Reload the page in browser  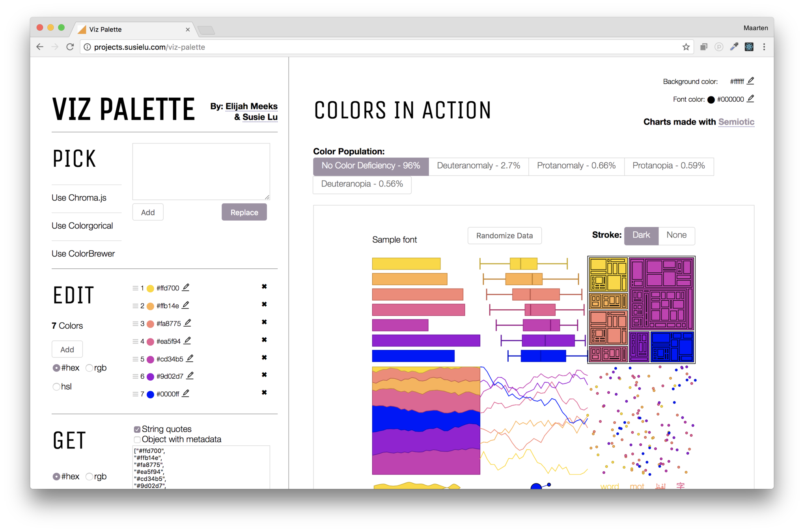pyautogui.click(x=70, y=47)
